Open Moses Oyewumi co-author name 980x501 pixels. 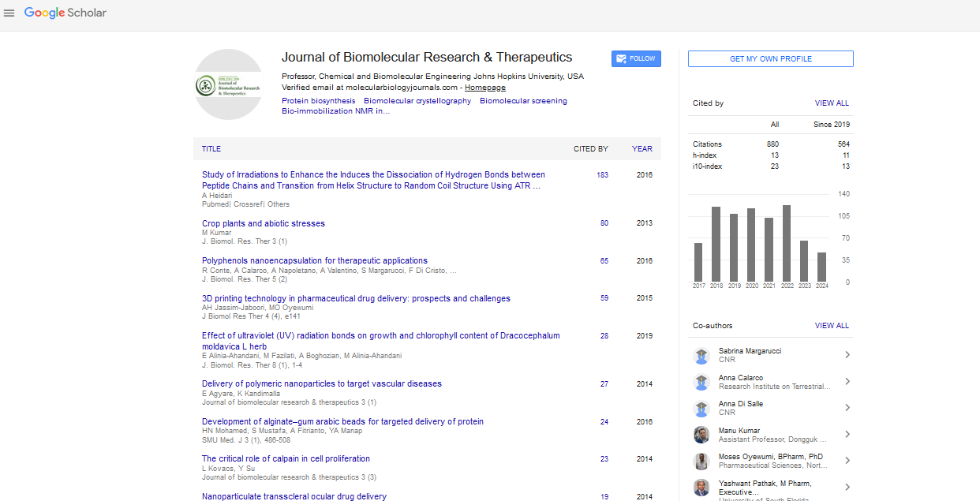[x=769, y=457]
